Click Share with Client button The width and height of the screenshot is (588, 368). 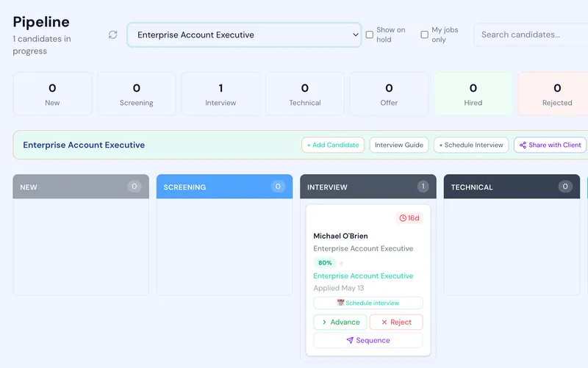pos(550,145)
